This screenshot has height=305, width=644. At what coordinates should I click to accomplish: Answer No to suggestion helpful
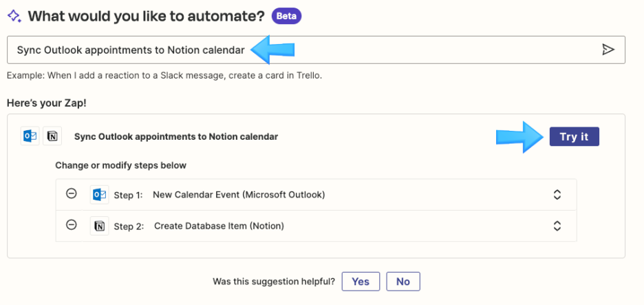[x=403, y=282]
